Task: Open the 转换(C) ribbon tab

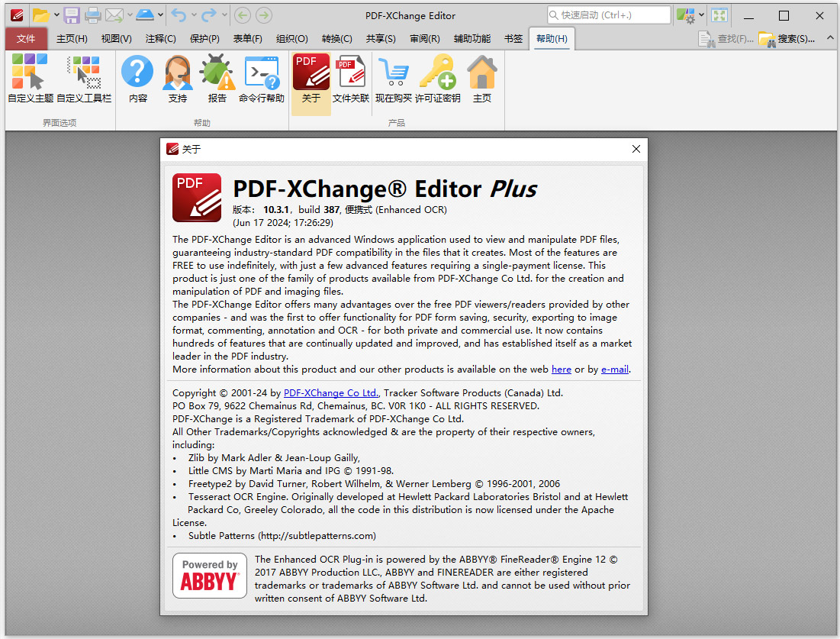Action: coord(336,38)
